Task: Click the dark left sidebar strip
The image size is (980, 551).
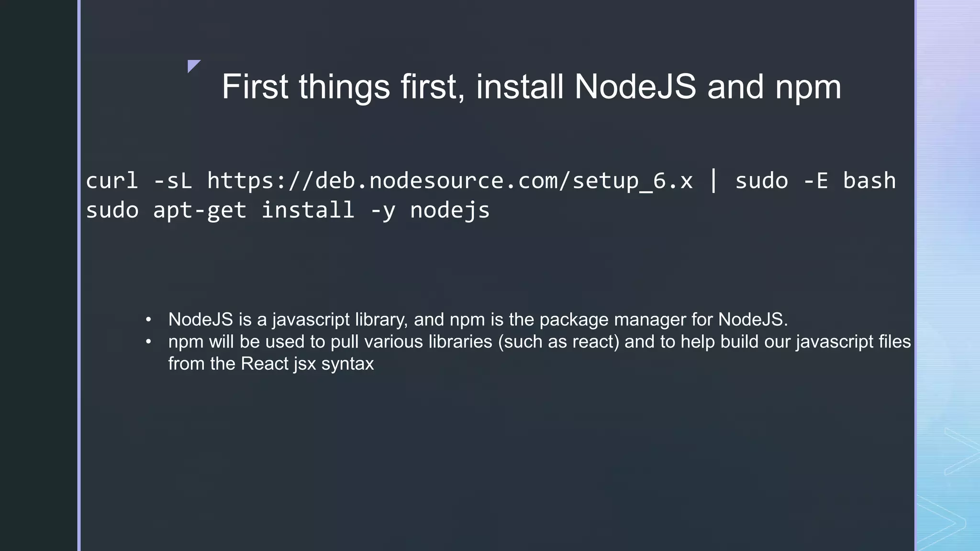Action: (38, 275)
